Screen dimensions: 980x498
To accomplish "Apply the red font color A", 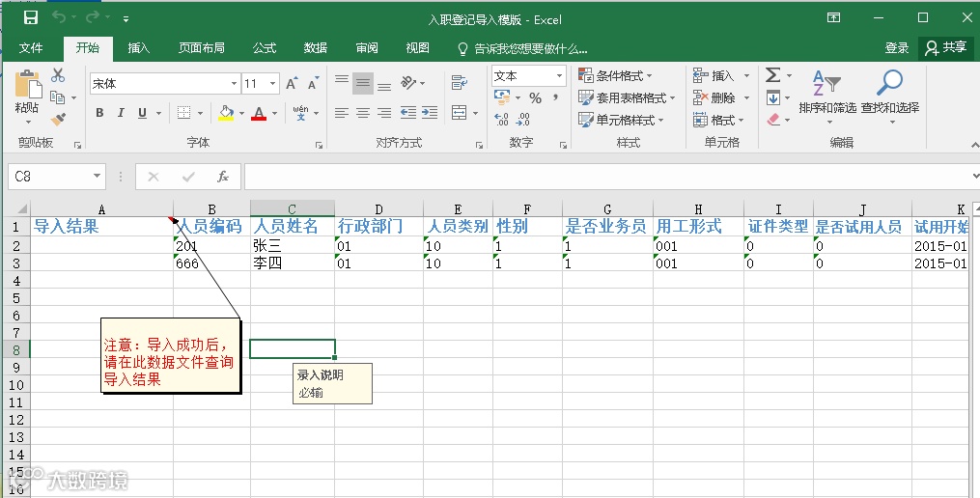I will coord(259,113).
